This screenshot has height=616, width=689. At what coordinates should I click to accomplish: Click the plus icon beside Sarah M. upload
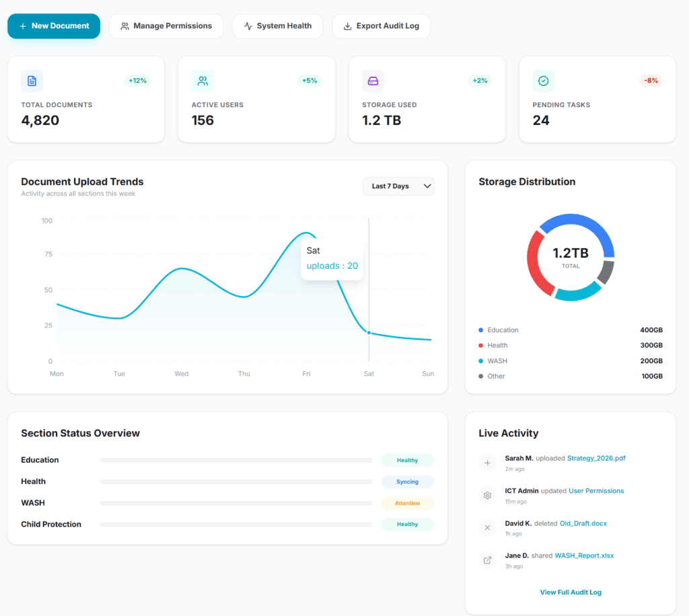[x=488, y=463]
